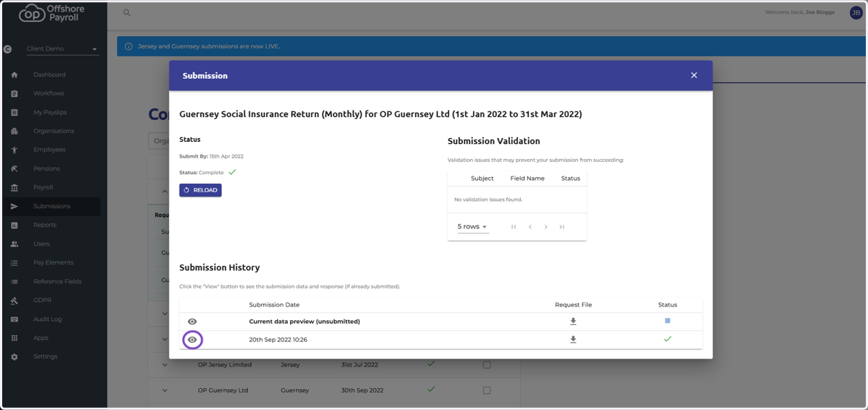Click 'Status: Complete' text
The image size is (868, 410).
point(203,173)
